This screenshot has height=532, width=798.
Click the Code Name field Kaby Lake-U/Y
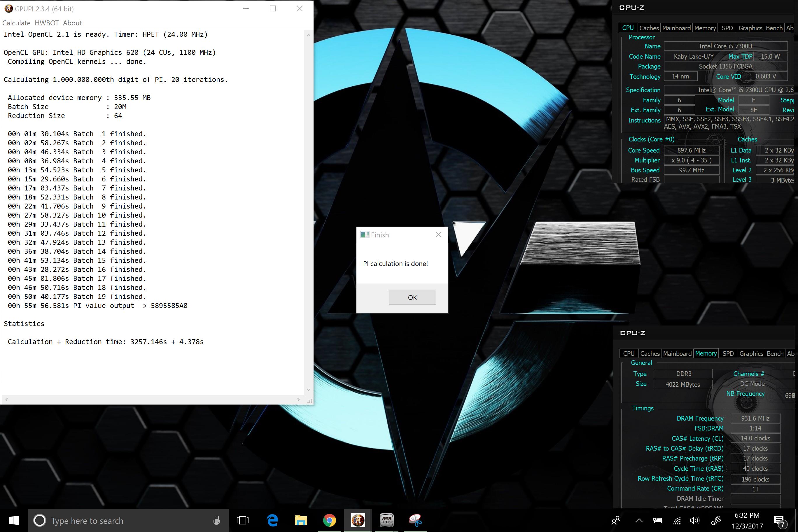(693, 56)
